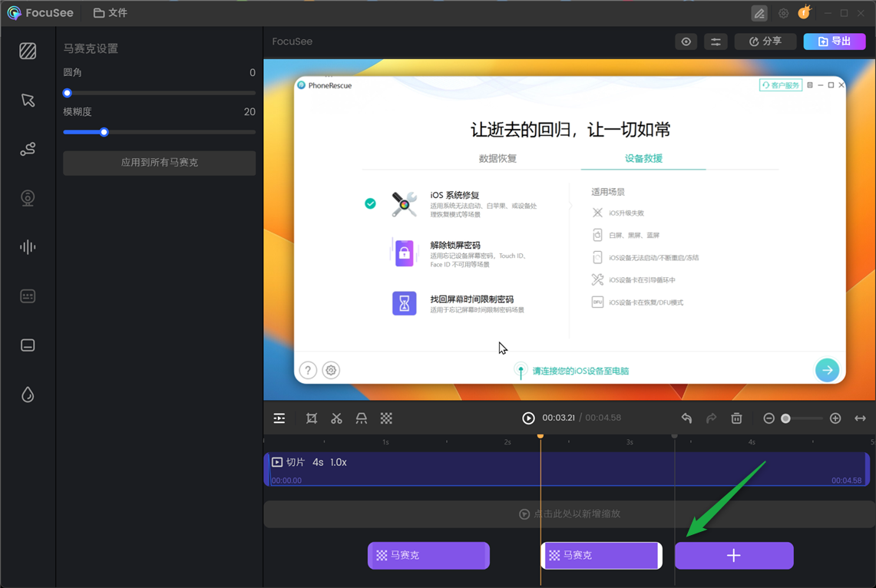Open settings gear in title bar
This screenshot has width=876, height=588.
783,13
